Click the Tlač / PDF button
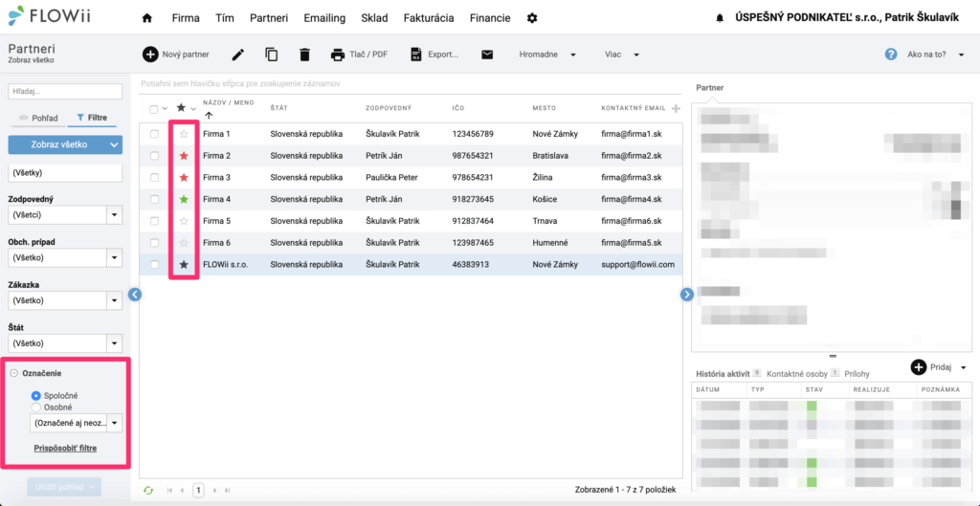This screenshot has width=980, height=506. pos(360,55)
